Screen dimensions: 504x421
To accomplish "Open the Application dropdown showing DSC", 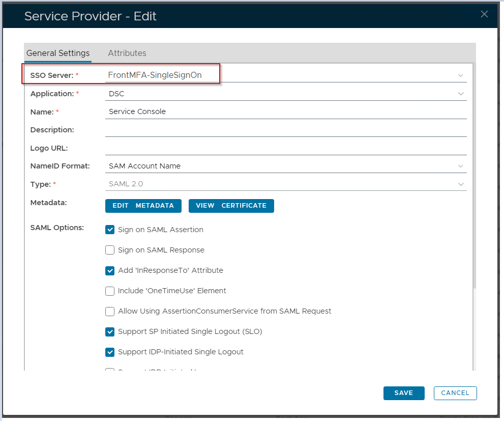I will tap(460, 94).
